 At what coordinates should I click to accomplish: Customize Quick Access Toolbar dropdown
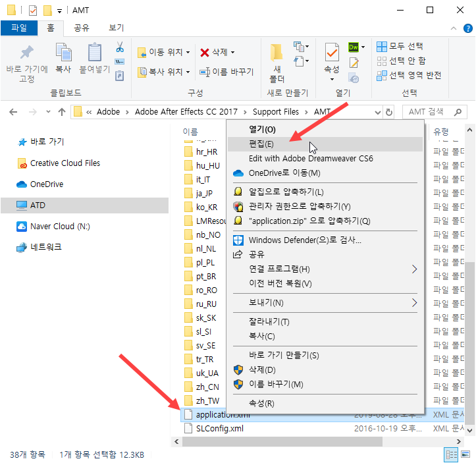[x=60, y=11]
